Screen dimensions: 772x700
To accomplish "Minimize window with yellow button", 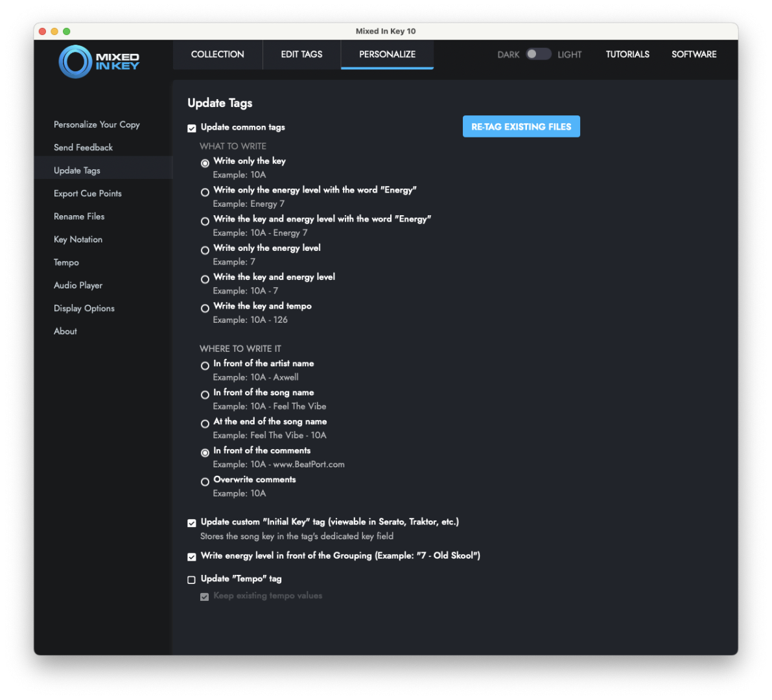I will point(54,32).
